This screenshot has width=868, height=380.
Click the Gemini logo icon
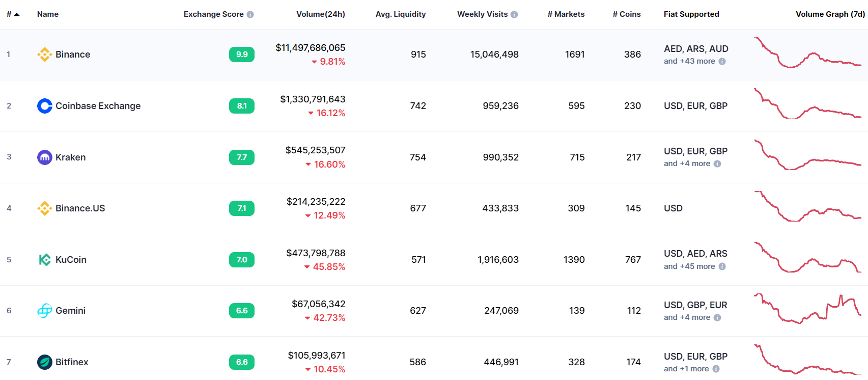[x=45, y=311]
